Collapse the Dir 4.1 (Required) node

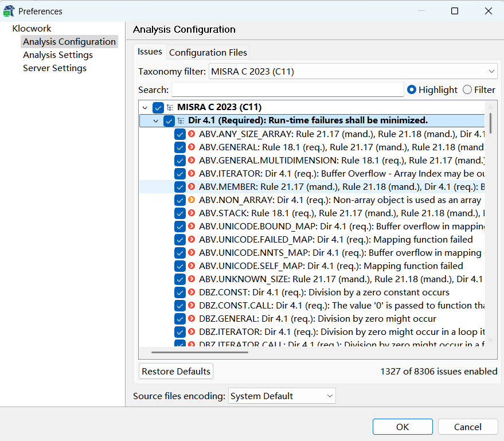156,121
